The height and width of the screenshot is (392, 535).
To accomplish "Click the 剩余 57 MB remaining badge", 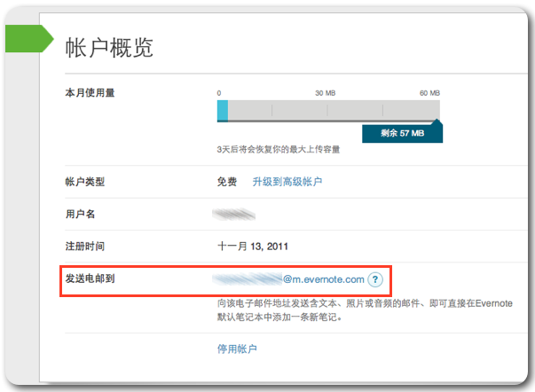I will point(402,133).
